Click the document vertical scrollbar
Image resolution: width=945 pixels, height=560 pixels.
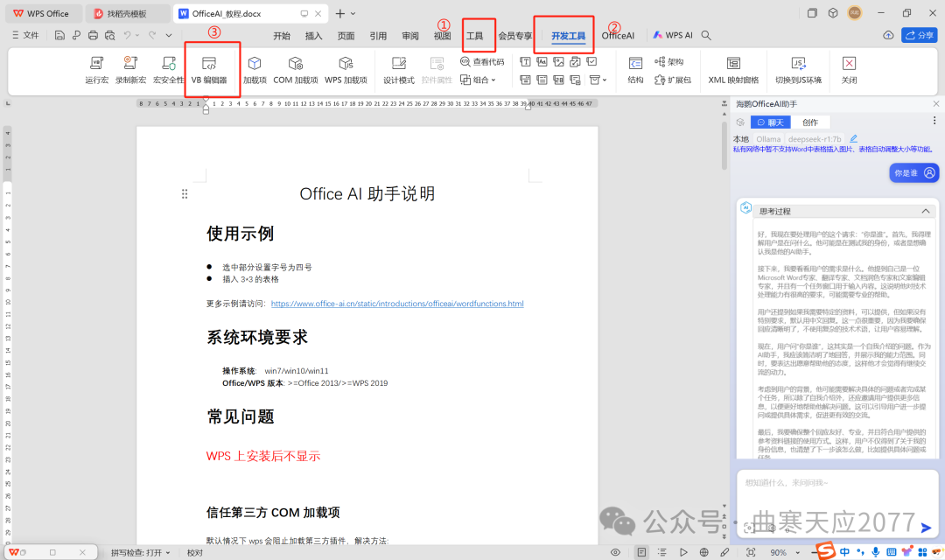[x=724, y=148]
